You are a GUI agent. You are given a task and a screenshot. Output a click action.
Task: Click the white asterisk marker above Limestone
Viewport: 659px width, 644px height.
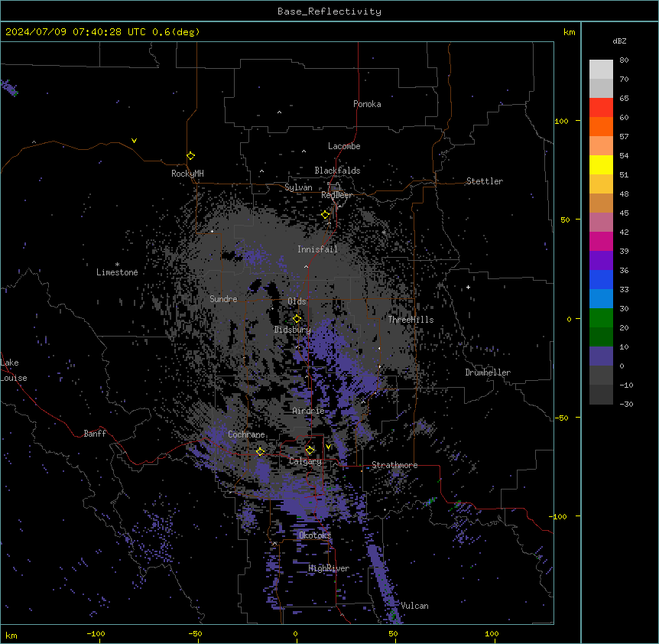pyautogui.click(x=117, y=264)
